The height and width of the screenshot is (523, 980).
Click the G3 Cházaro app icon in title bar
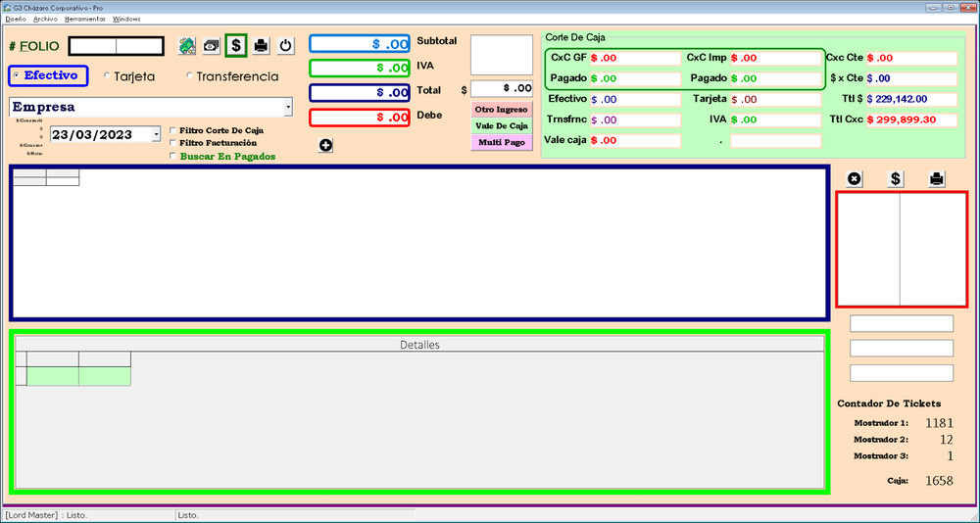[7, 8]
